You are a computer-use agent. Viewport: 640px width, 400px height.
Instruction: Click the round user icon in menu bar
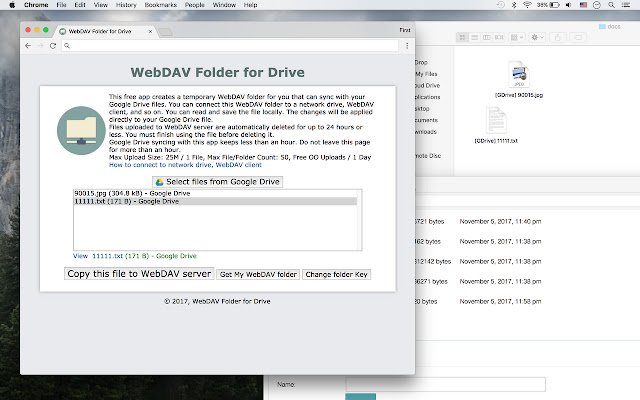point(597,5)
